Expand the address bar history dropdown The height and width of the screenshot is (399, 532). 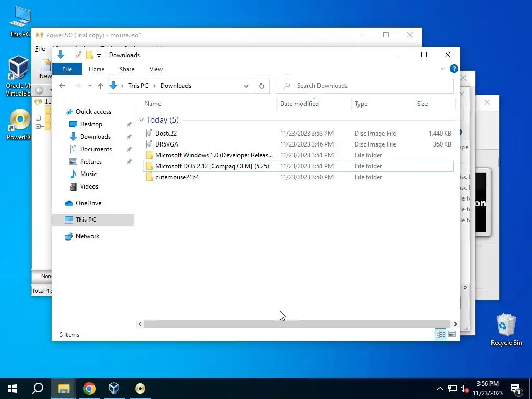pos(246,86)
